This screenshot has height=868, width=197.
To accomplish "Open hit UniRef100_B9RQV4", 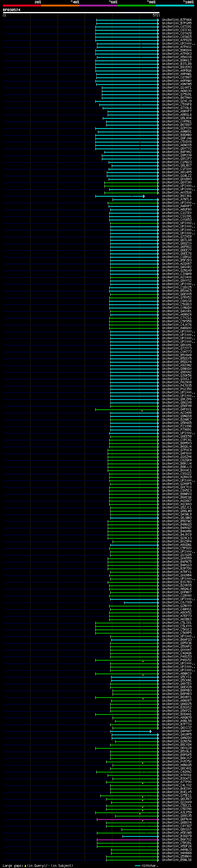I will 176,50.
